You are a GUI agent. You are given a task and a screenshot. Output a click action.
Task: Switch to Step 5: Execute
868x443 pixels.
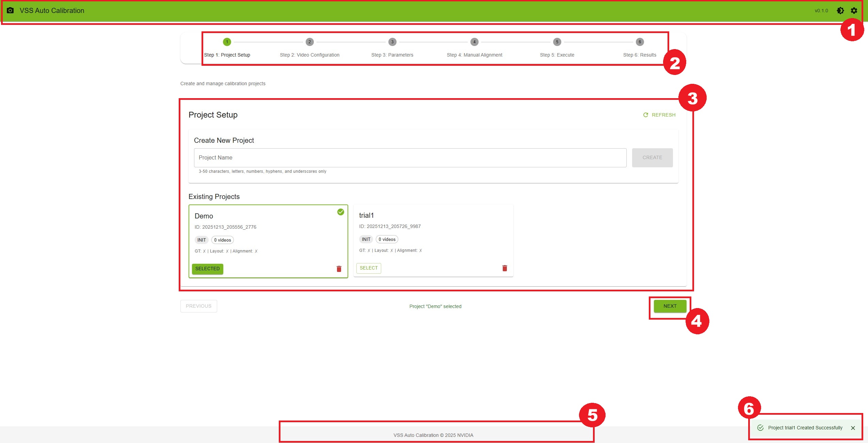click(x=557, y=42)
